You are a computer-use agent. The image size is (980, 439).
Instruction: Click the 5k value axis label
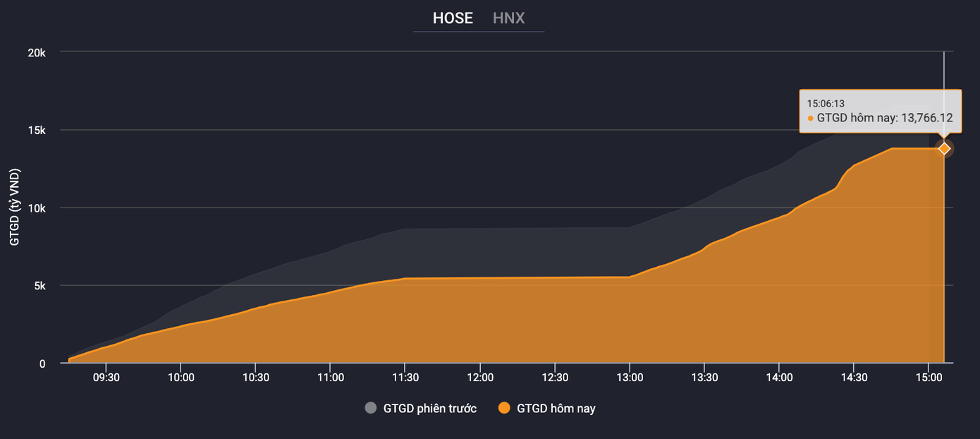click(x=39, y=286)
